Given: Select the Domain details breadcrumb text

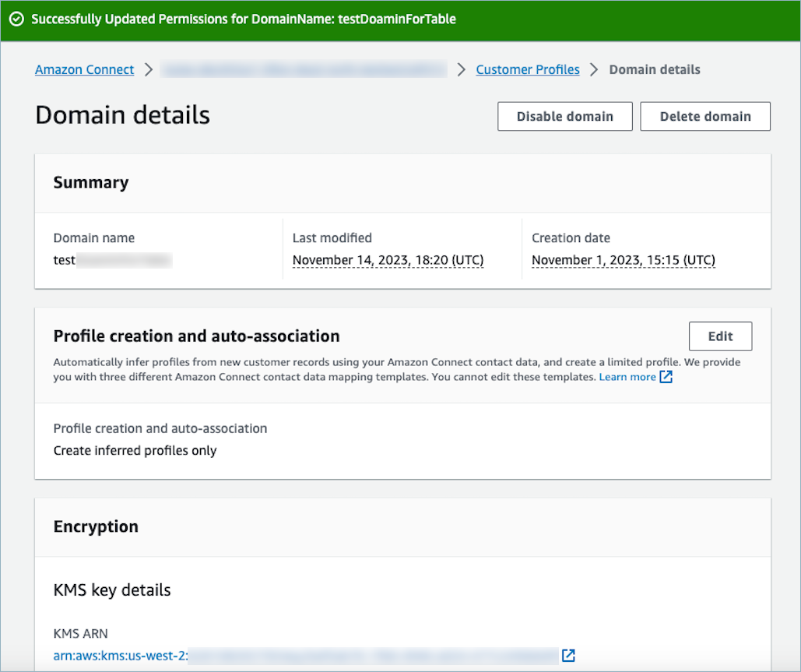Looking at the screenshot, I should [x=654, y=70].
